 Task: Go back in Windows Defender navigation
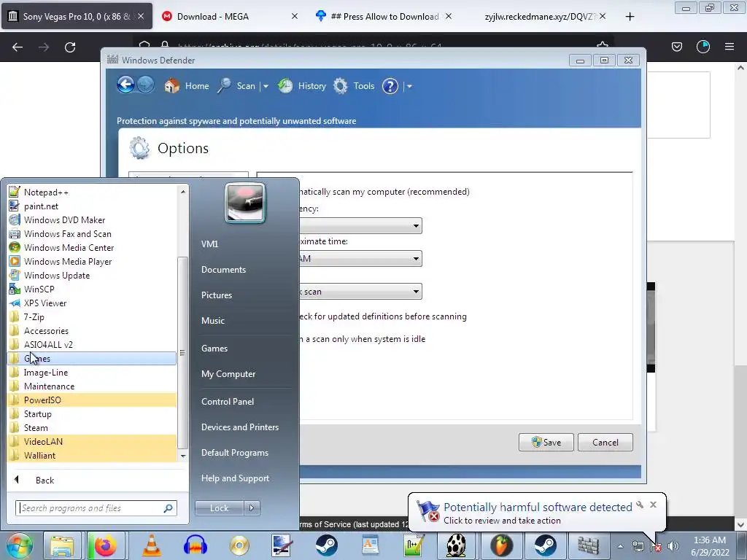pos(125,85)
